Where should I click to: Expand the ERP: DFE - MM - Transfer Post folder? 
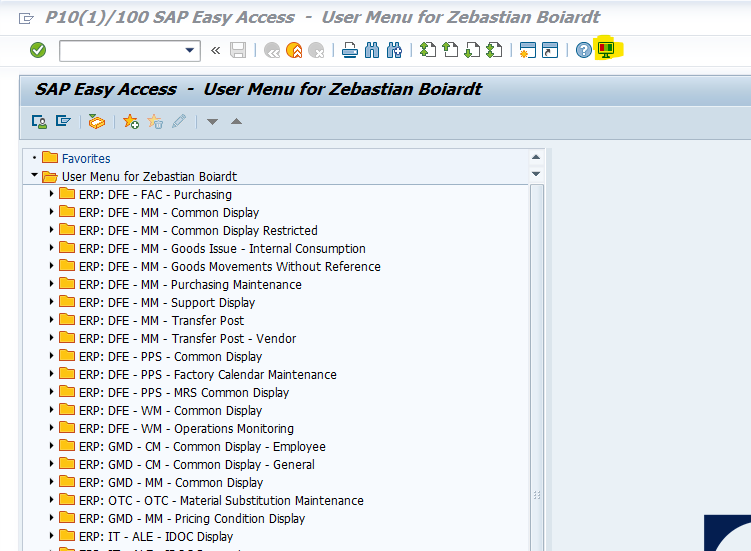tap(51, 320)
